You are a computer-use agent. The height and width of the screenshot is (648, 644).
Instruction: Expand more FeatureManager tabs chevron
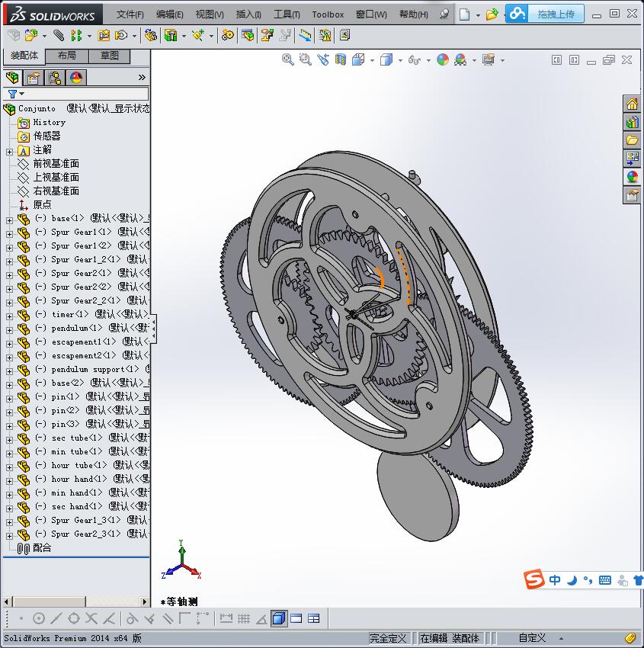pyautogui.click(x=142, y=77)
